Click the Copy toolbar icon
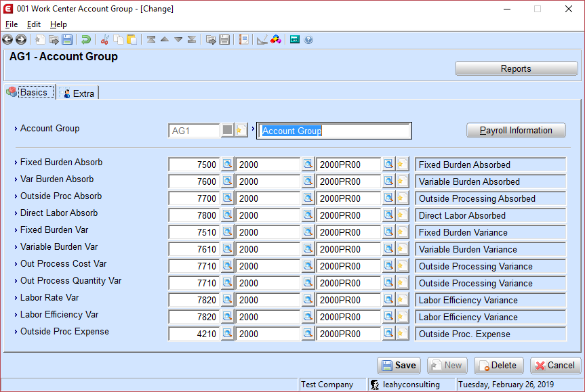 [x=118, y=39]
